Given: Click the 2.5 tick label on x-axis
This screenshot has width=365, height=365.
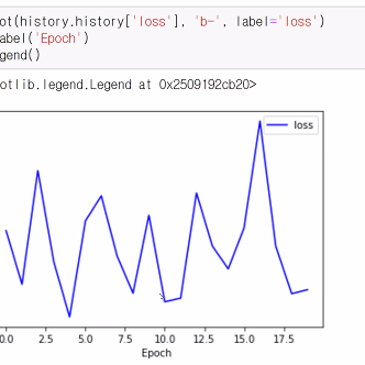Looking at the screenshot, I should (x=46, y=339).
